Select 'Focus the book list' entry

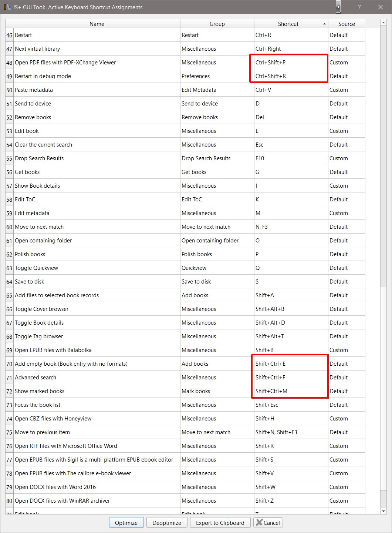(97, 405)
